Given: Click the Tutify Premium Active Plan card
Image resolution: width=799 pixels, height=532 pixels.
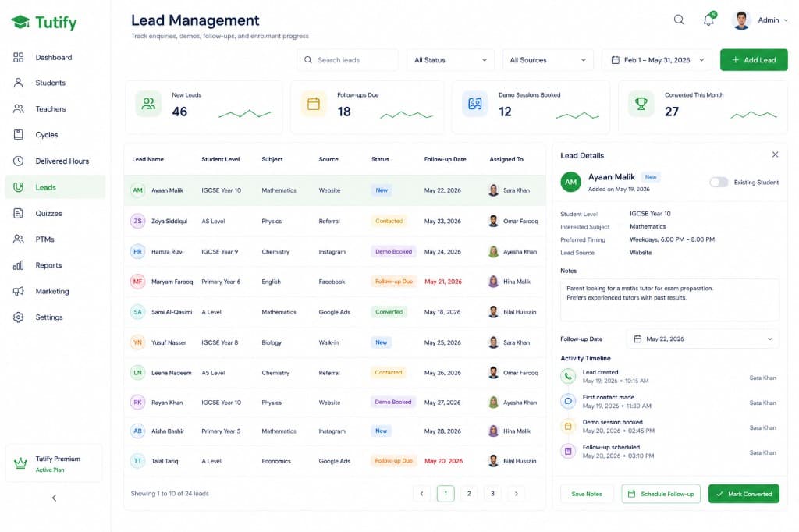Looking at the screenshot, I should click(x=54, y=463).
